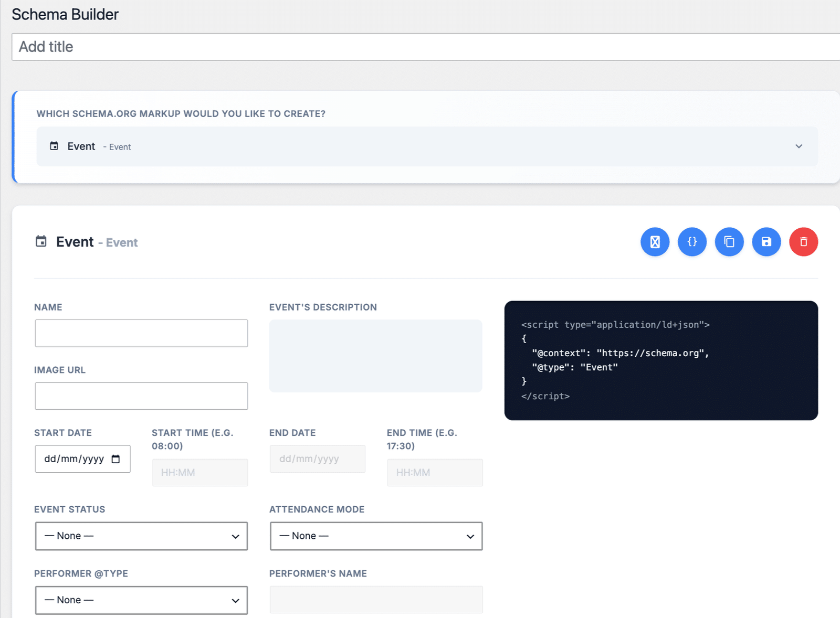Click the calendar icon in schema type selector
The height and width of the screenshot is (618, 840).
54,146
